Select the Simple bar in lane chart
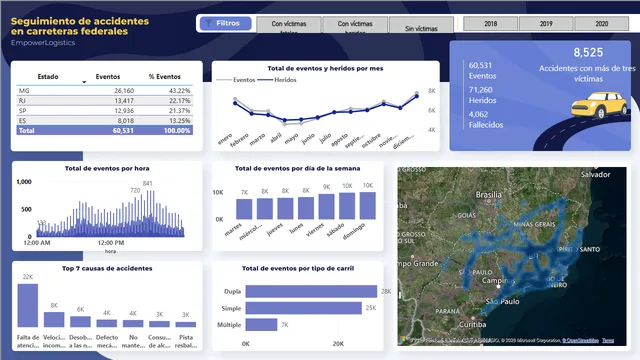 pos(304,308)
